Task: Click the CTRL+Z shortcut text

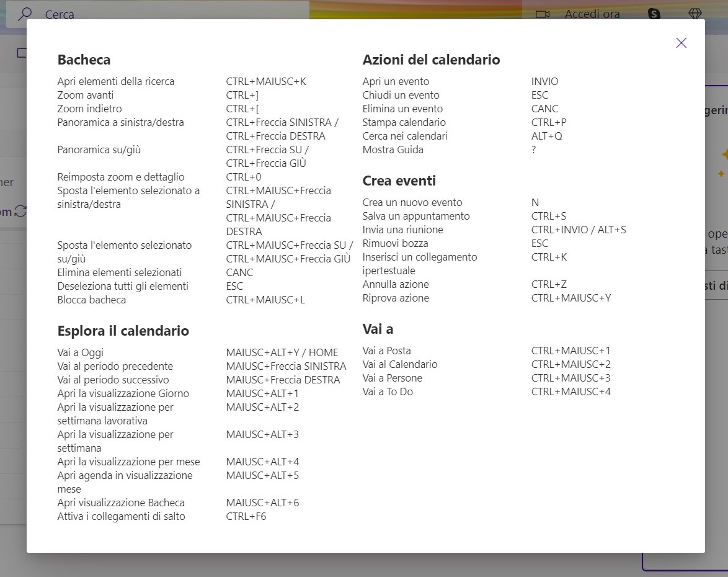Action: click(549, 284)
